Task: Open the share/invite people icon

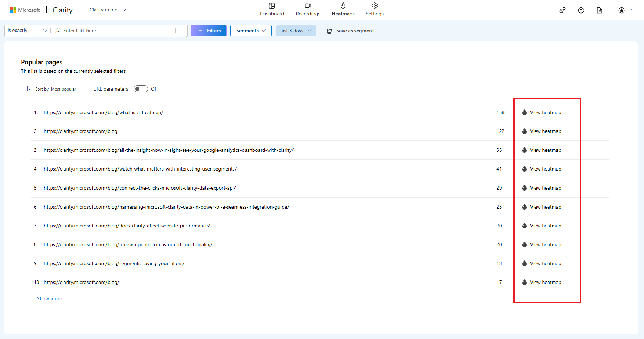Action: click(x=562, y=10)
